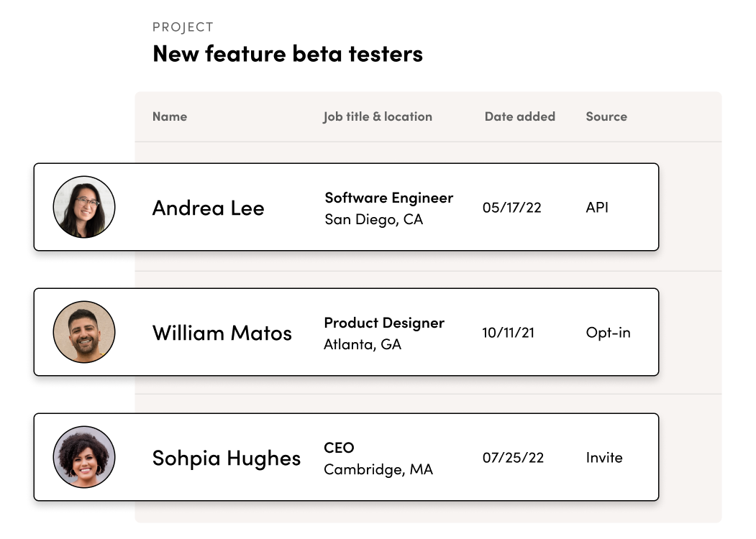
Task: Open Sohpia Hughes's profile
Action: coord(227,458)
